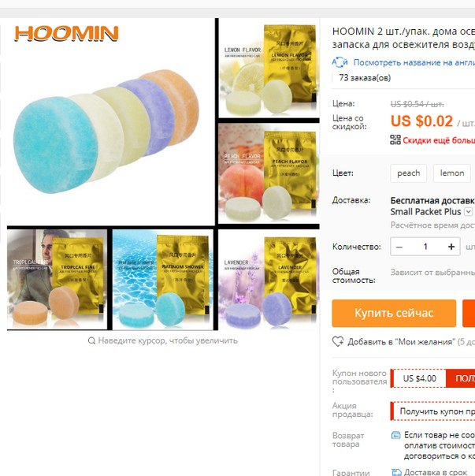Click the return policy icon
Viewport: 475px width, 476px height.
(x=395, y=435)
